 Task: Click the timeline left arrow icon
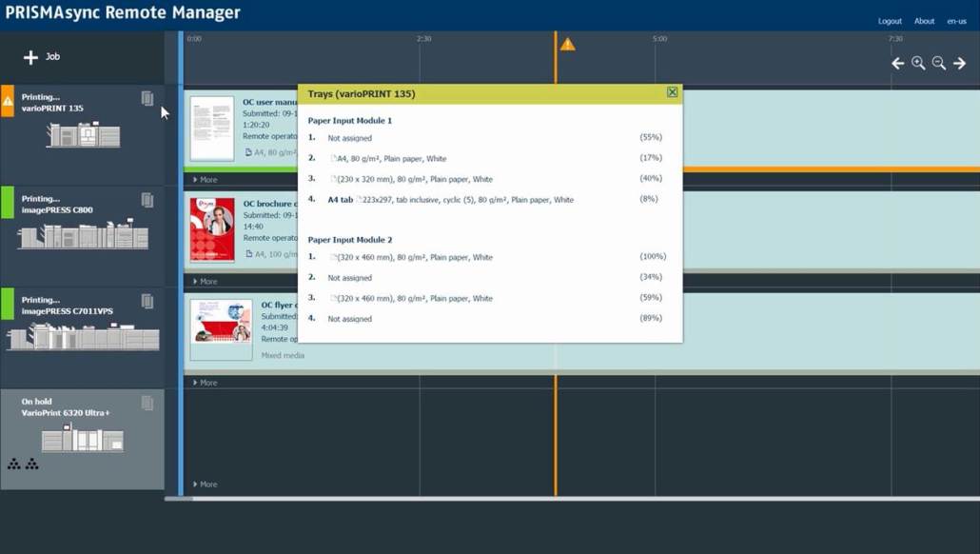point(897,63)
